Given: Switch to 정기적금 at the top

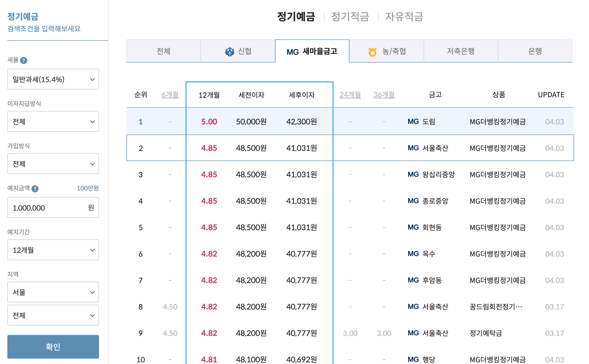Looking at the screenshot, I should coord(350,17).
